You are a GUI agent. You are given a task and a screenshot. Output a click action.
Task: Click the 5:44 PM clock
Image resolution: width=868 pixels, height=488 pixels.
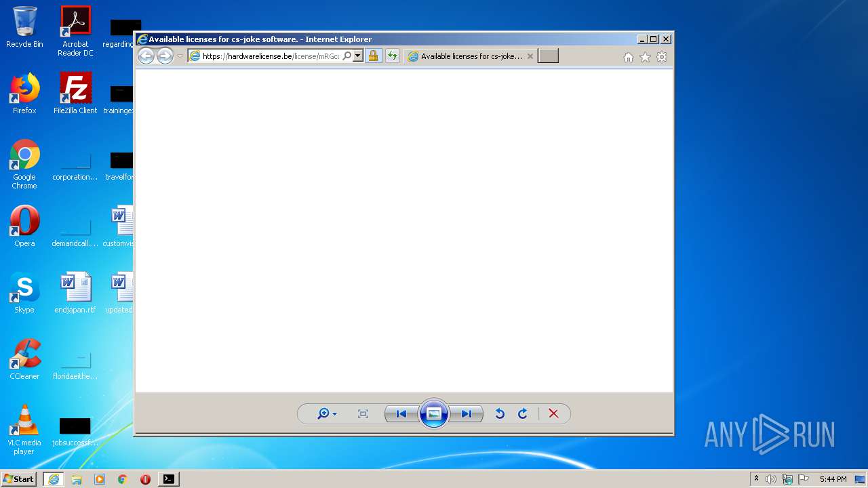click(833, 479)
